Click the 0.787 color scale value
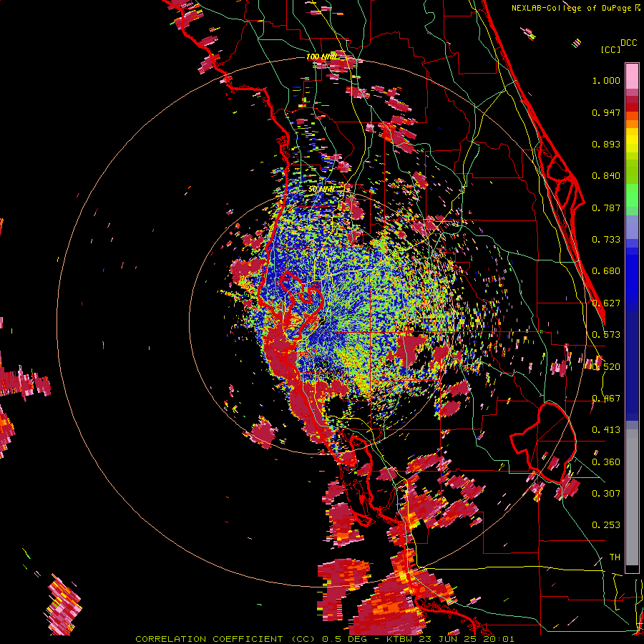The width and height of the screenshot is (644, 644). 606,208
